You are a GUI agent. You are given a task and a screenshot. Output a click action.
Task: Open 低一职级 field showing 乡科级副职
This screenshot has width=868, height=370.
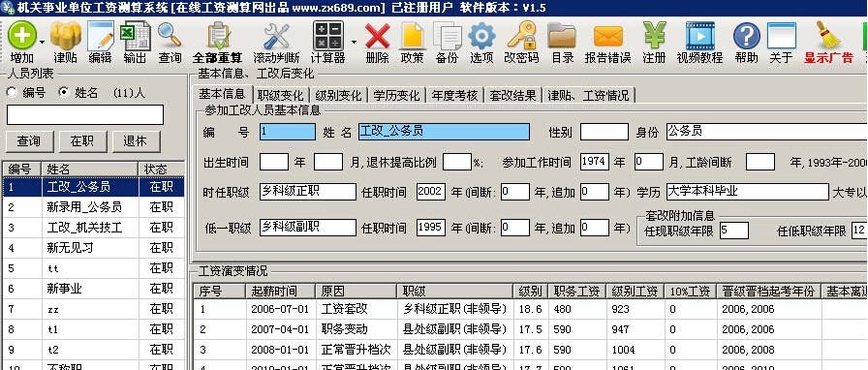tap(308, 227)
